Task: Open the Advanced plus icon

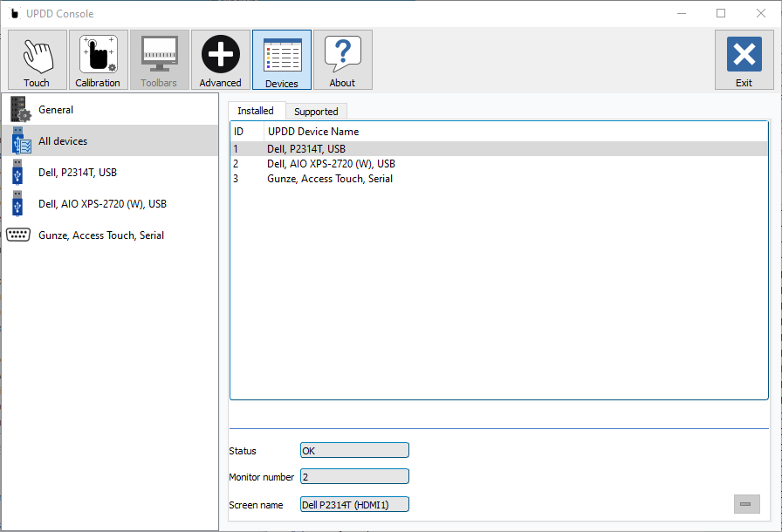Action: pos(221,60)
